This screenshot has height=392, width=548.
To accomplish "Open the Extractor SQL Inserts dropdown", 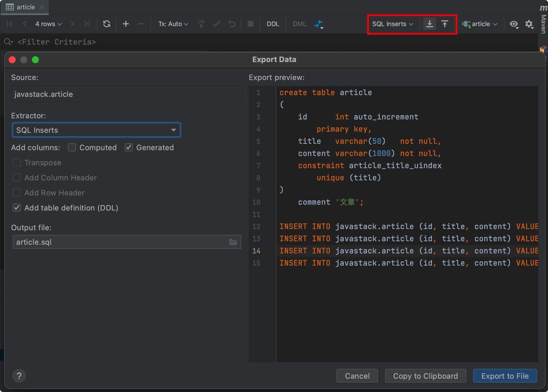I will [x=96, y=130].
